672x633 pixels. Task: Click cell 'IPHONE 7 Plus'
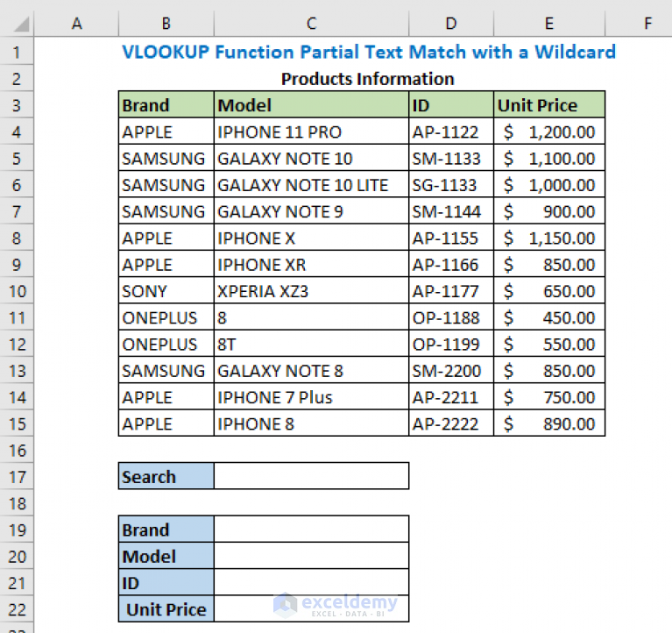click(312, 397)
